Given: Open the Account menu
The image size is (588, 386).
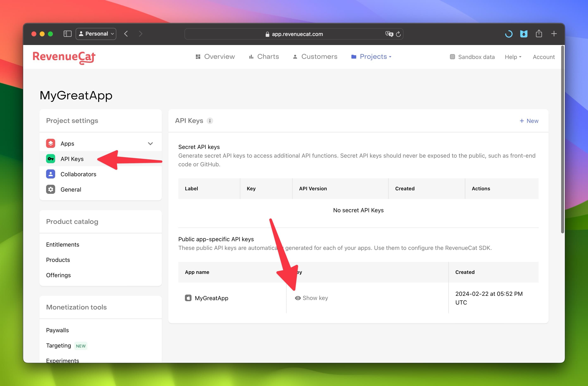Looking at the screenshot, I should [x=544, y=57].
